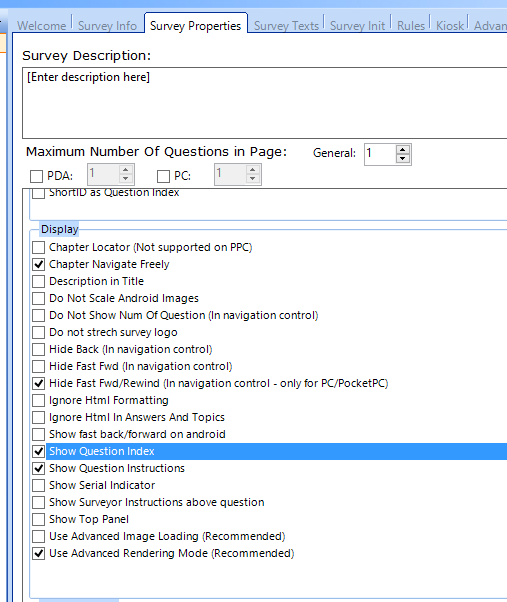Enable Show Serial Indicator
Viewport: 507px width, 602px height.
click(38, 485)
